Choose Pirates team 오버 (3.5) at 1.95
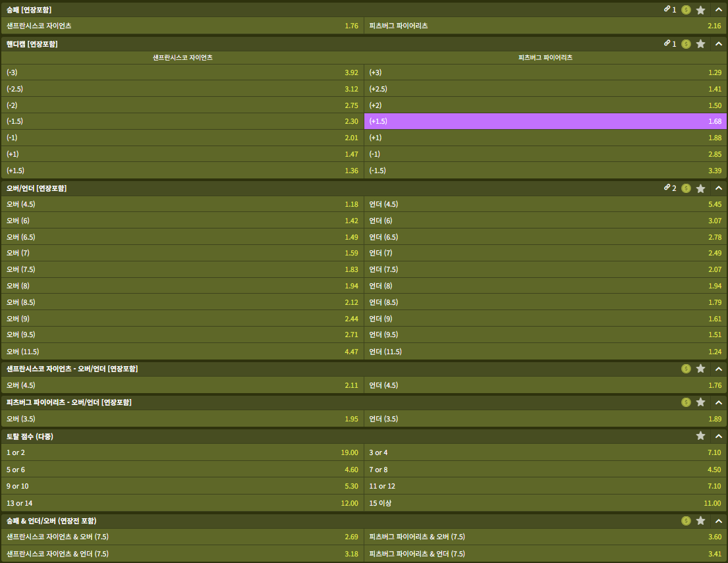This screenshot has height=563, width=728. click(x=182, y=419)
